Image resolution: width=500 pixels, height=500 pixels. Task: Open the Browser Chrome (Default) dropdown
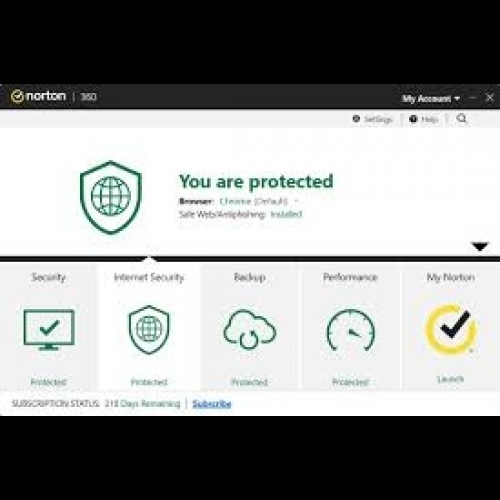click(258, 201)
